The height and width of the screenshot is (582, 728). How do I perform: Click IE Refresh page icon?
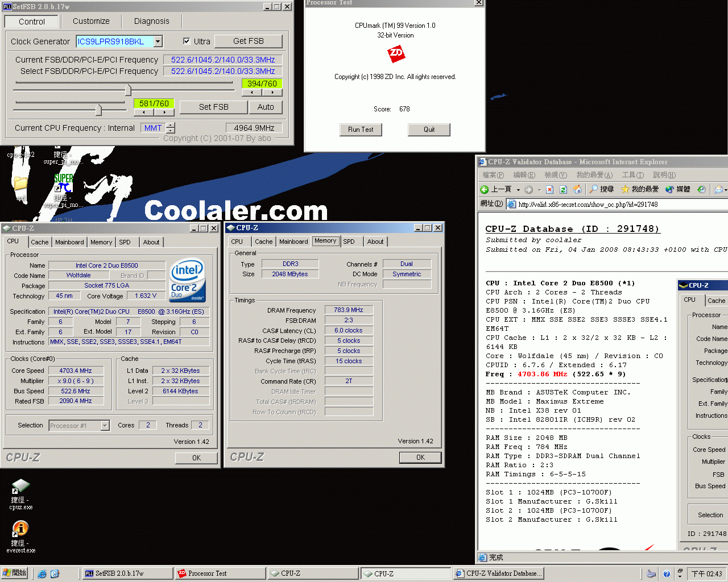click(x=563, y=189)
